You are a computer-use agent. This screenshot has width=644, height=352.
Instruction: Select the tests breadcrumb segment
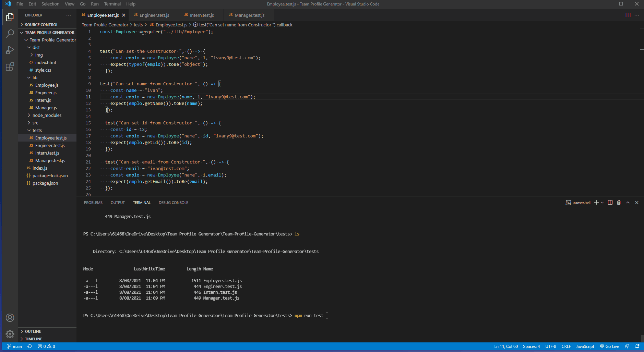click(138, 25)
